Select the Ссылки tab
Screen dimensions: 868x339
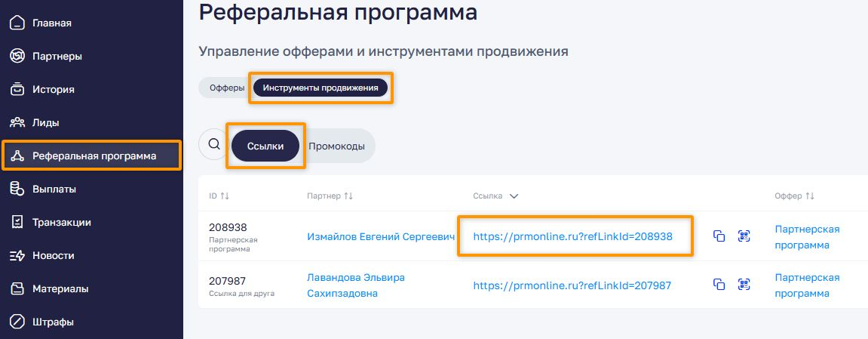[x=265, y=146]
